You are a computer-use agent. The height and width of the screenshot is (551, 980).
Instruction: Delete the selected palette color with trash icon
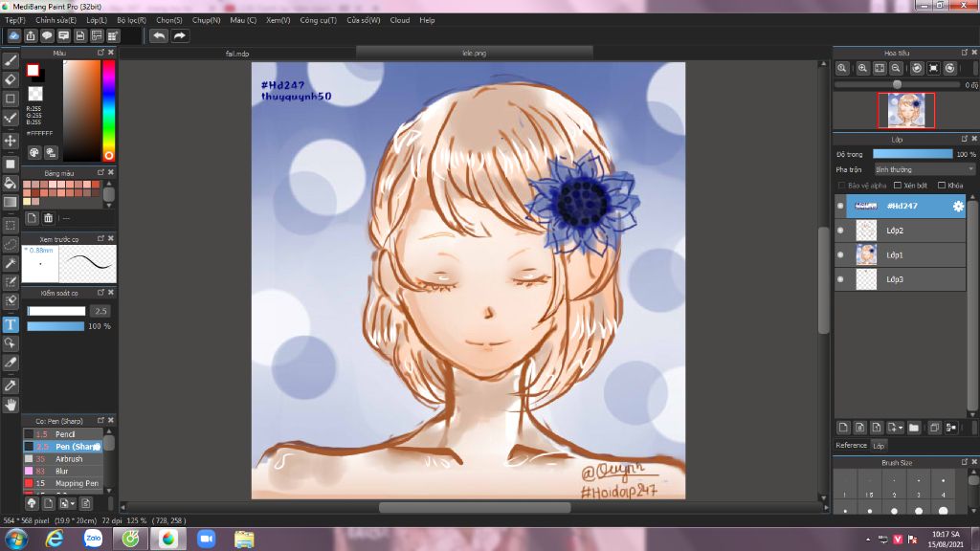(x=48, y=218)
